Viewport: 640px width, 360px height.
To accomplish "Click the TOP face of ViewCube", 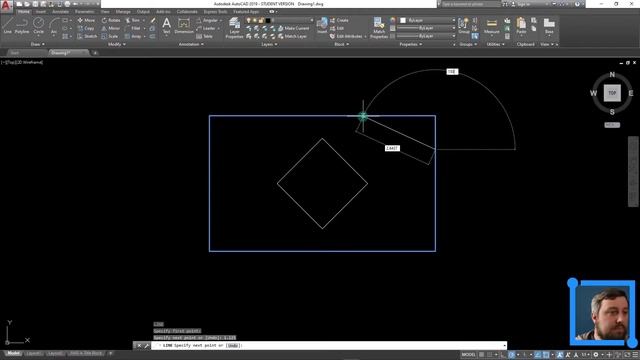I will 612,93.
